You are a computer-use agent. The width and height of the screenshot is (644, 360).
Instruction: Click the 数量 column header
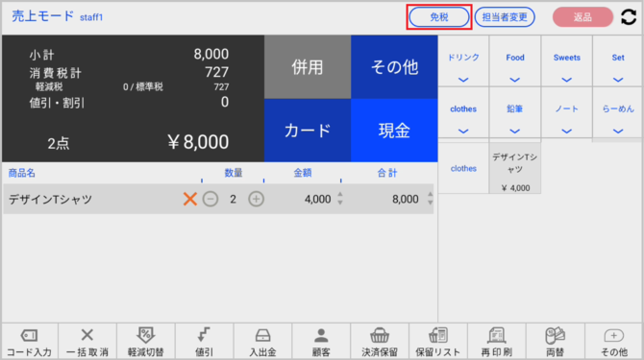234,173
